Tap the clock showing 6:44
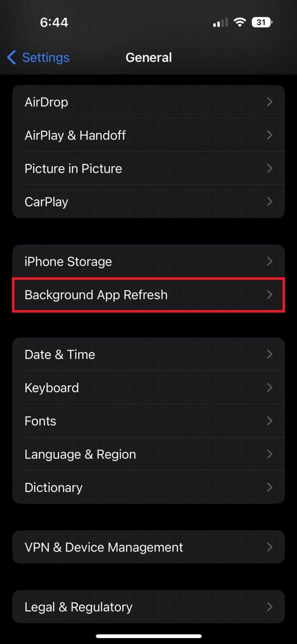 pyautogui.click(x=54, y=22)
